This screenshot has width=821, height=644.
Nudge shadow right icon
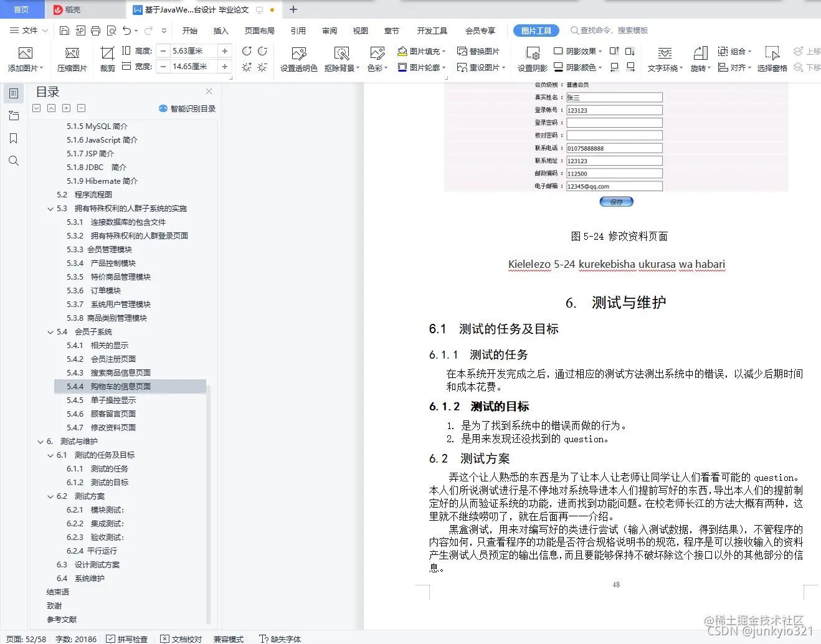click(630, 67)
